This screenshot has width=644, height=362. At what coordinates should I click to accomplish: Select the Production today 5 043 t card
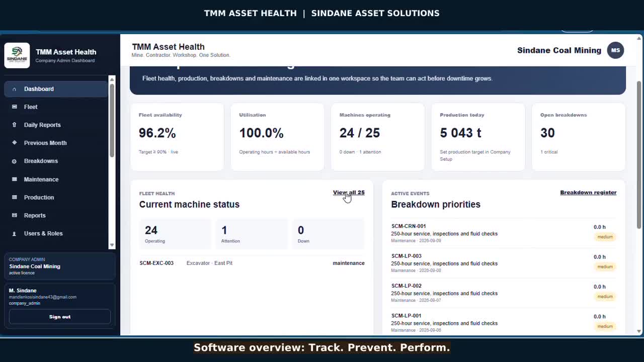478,137
